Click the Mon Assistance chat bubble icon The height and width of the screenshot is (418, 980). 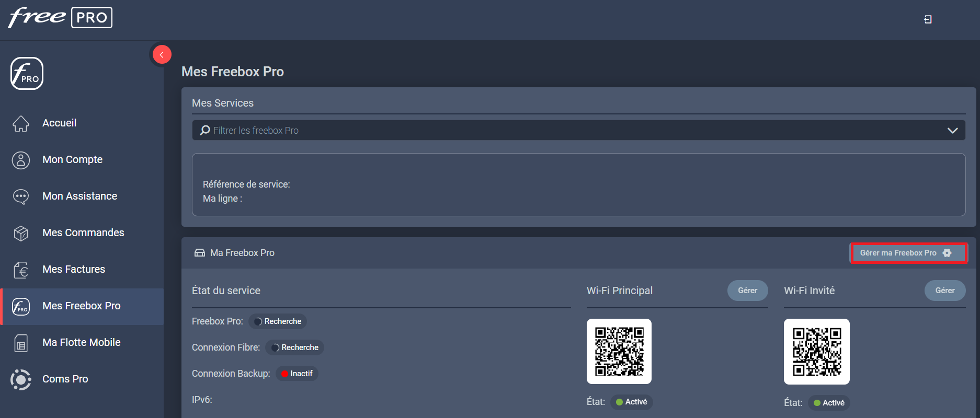coord(21,196)
